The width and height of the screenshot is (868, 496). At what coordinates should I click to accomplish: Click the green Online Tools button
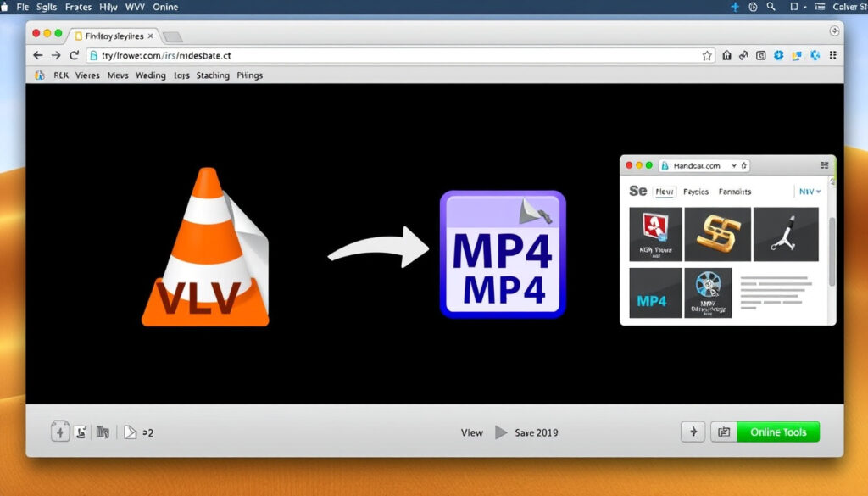(x=778, y=432)
